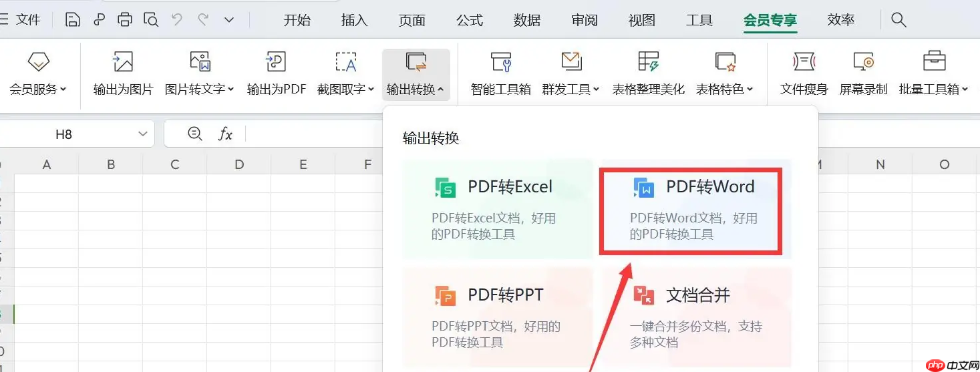The width and height of the screenshot is (980, 372).
Task: Click into the formula bar input
Action: point(314,134)
